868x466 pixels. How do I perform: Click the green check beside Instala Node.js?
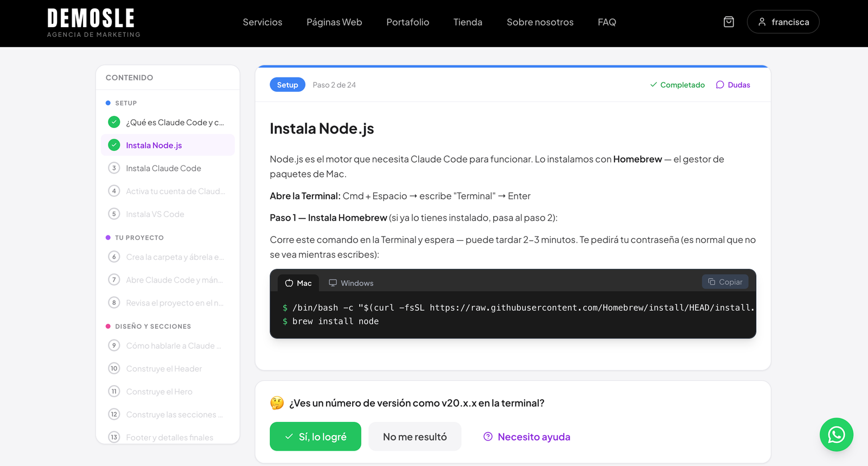click(114, 145)
